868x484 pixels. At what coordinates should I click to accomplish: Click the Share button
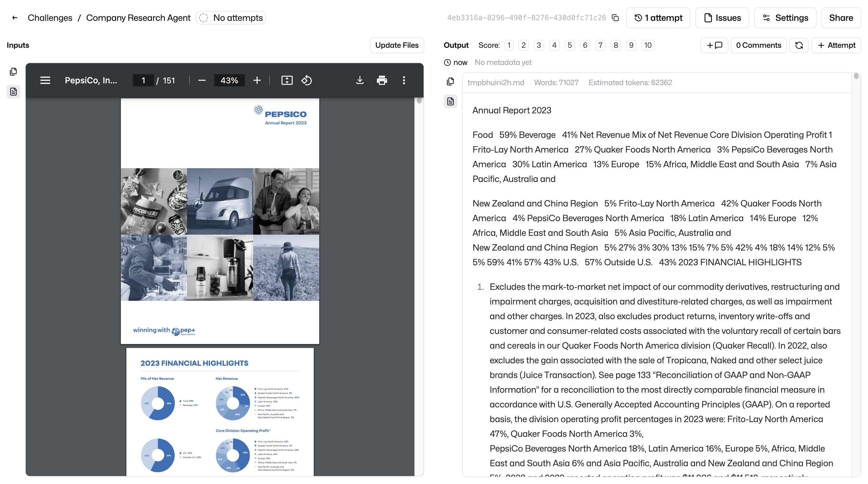click(841, 17)
